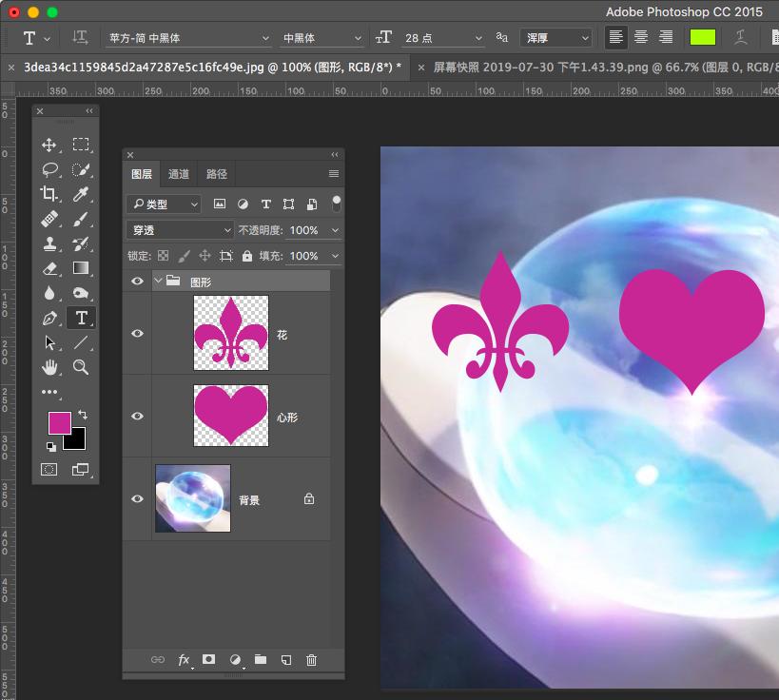This screenshot has height=700, width=779.
Task: Open the 穿透 blend mode dropdown
Action: (x=180, y=230)
